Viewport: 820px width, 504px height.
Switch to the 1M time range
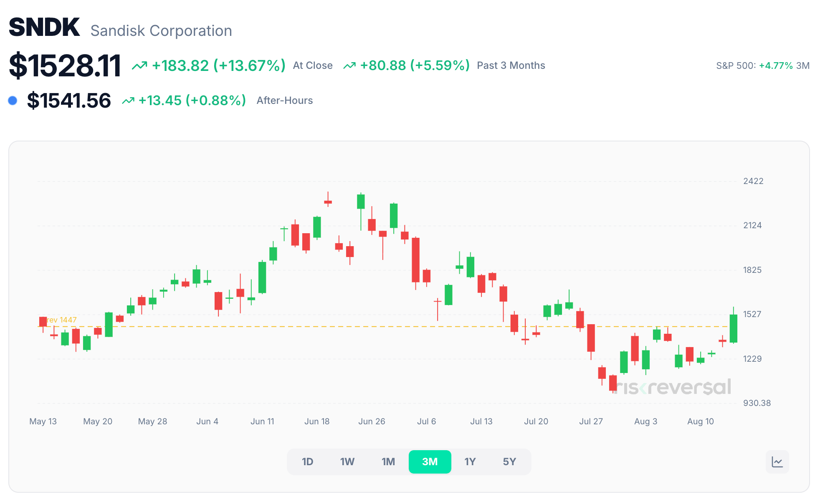pos(388,462)
